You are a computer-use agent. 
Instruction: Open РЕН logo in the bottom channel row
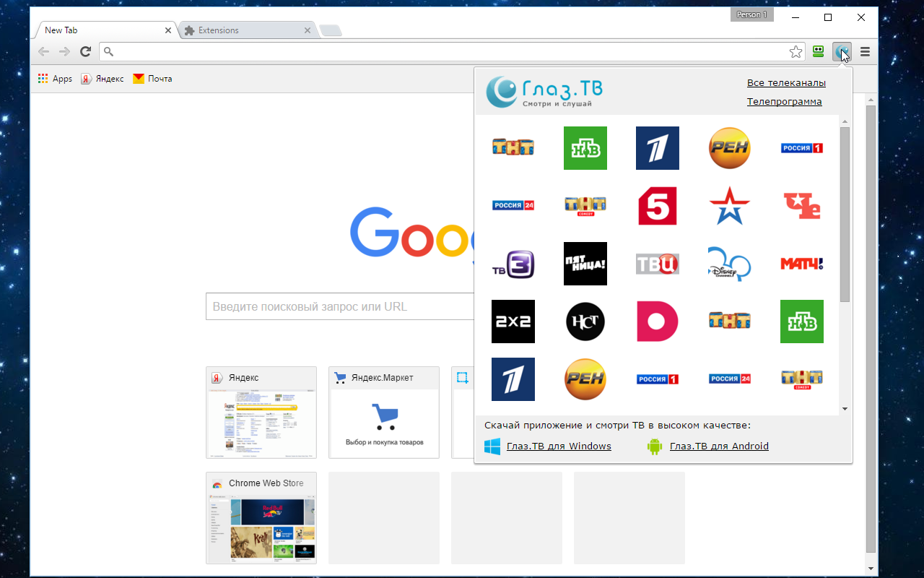click(585, 379)
